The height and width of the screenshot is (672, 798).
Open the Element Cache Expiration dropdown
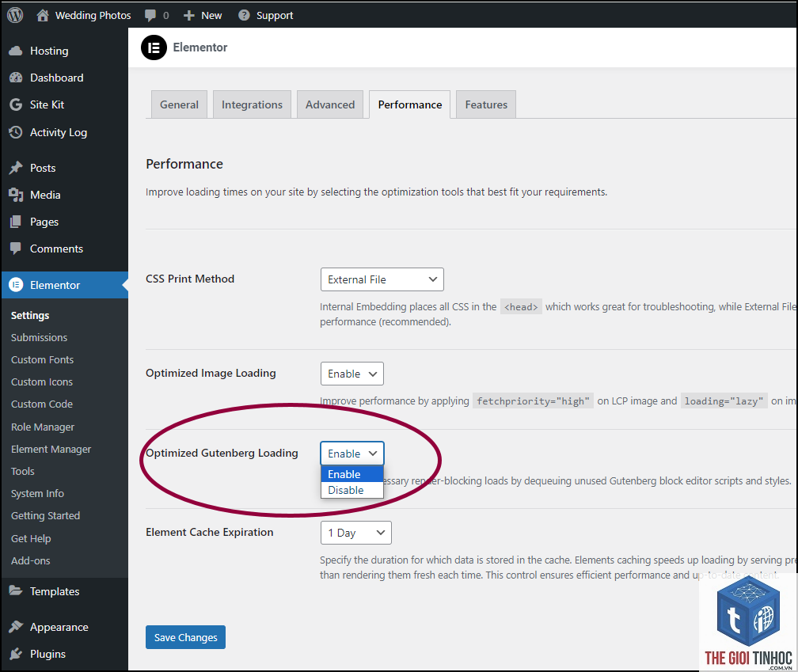click(355, 533)
